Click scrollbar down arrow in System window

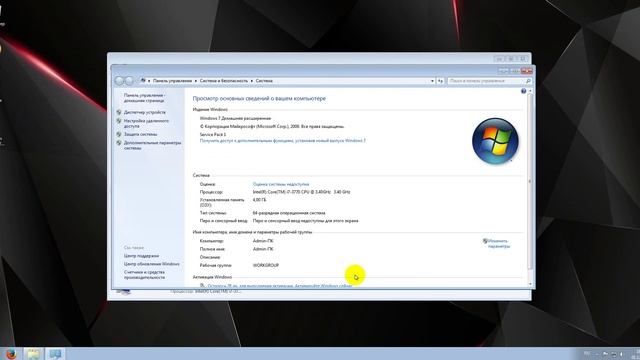tap(530, 284)
